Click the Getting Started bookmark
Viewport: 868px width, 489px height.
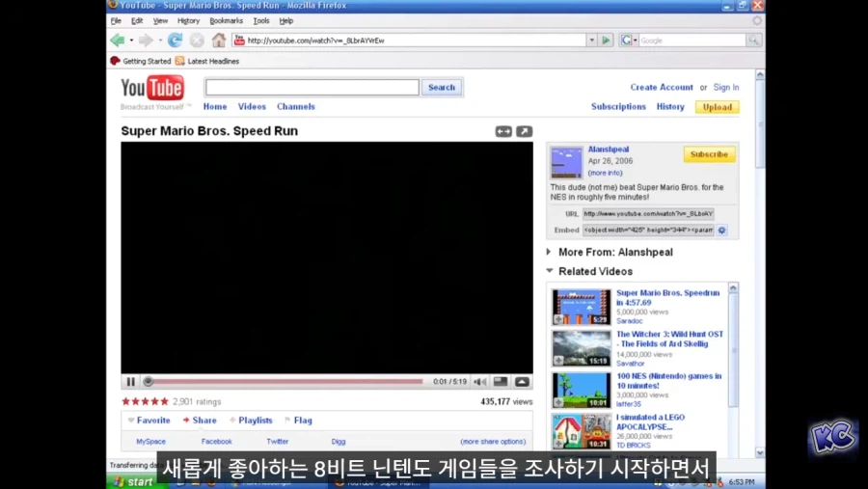point(141,61)
